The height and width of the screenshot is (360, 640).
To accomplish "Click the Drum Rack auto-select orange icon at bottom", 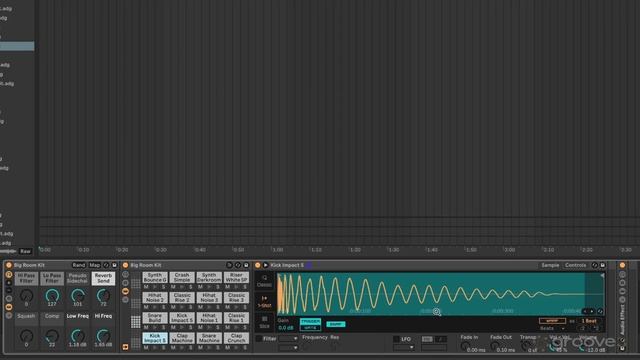I will (125, 347).
